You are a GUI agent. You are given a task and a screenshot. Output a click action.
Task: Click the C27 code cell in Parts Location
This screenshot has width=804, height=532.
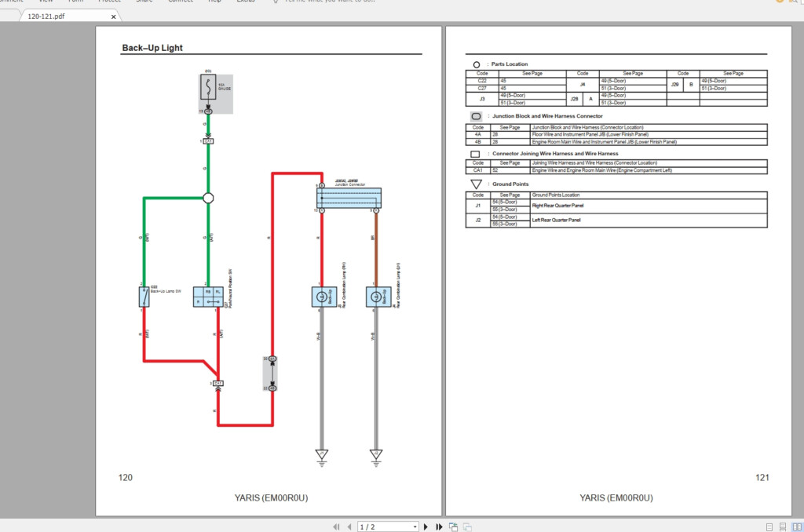(x=482, y=88)
